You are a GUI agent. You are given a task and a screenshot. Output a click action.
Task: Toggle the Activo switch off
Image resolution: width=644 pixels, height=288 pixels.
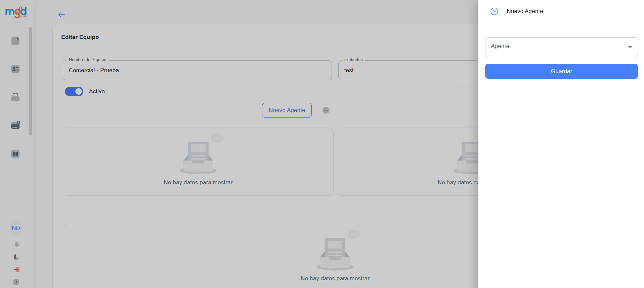[74, 91]
